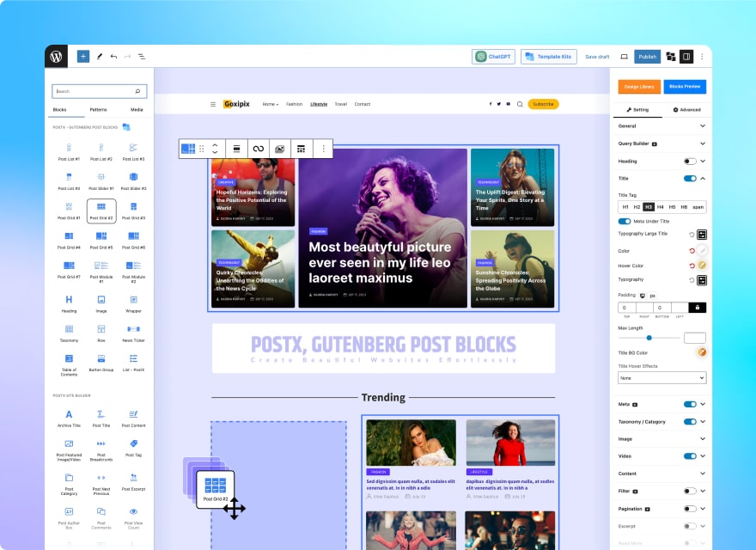Open the Title Hover Effects dropdown
The height and width of the screenshot is (550, 756).
pos(661,378)
